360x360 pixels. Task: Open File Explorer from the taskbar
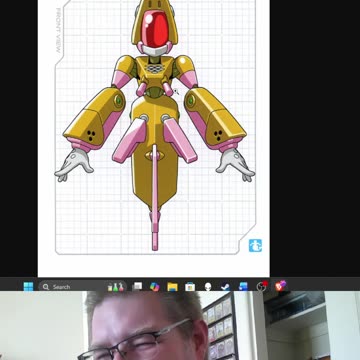pos(172,287)
